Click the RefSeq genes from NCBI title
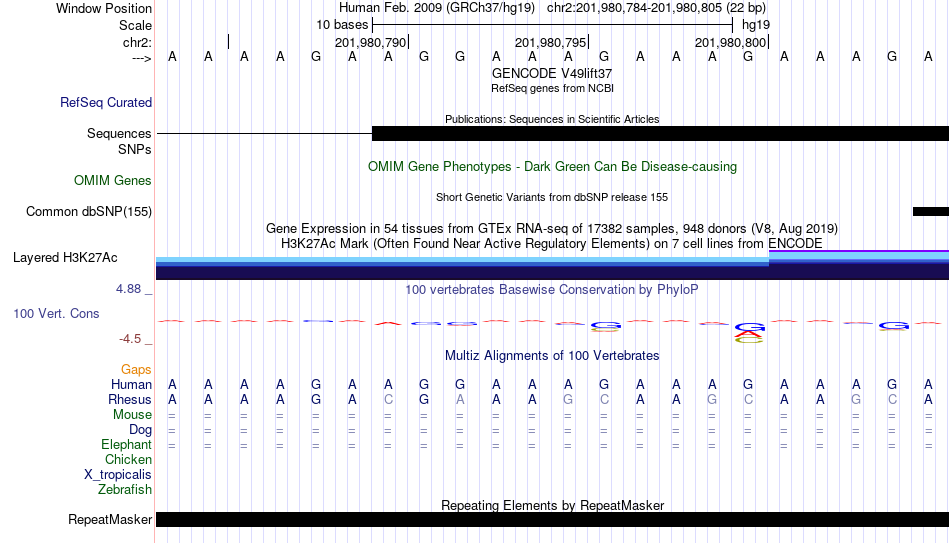The image size is (950, 543). [x=552, y=88]
